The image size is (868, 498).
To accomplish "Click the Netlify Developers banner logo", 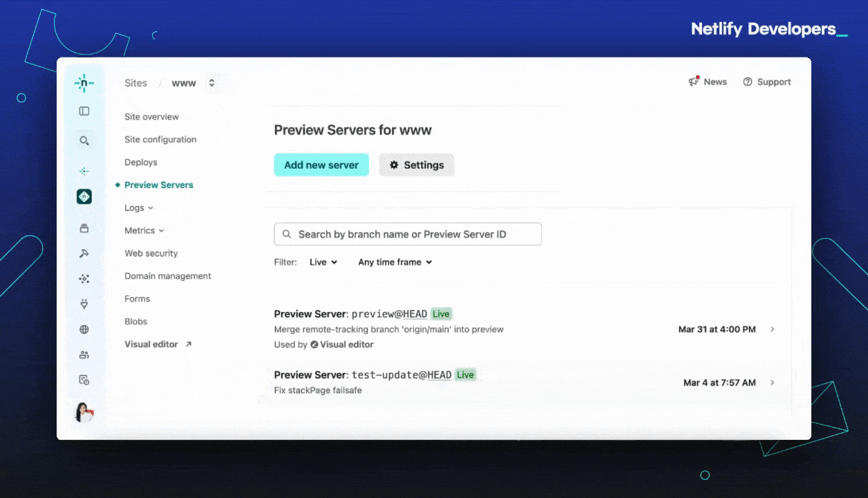I will 769,29.
